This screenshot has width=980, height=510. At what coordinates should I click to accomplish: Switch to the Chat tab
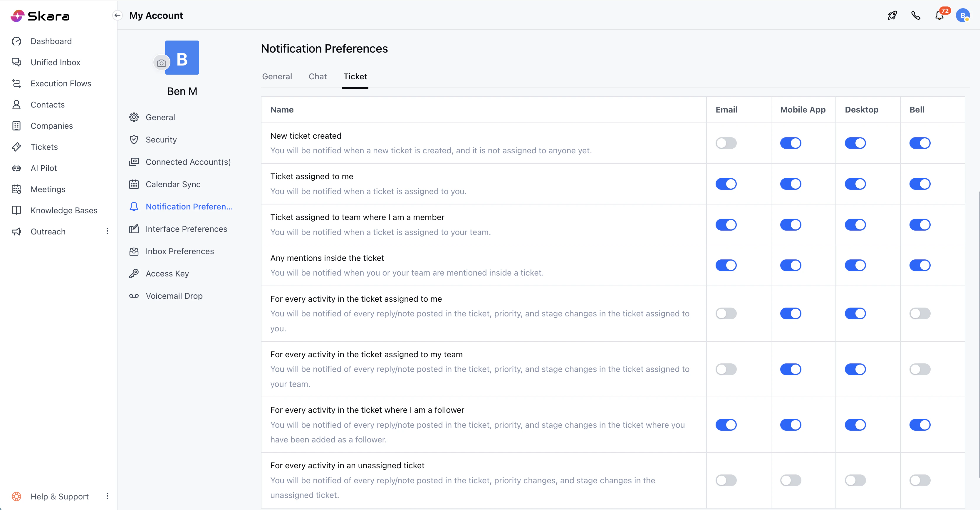(x=317, y=76)
